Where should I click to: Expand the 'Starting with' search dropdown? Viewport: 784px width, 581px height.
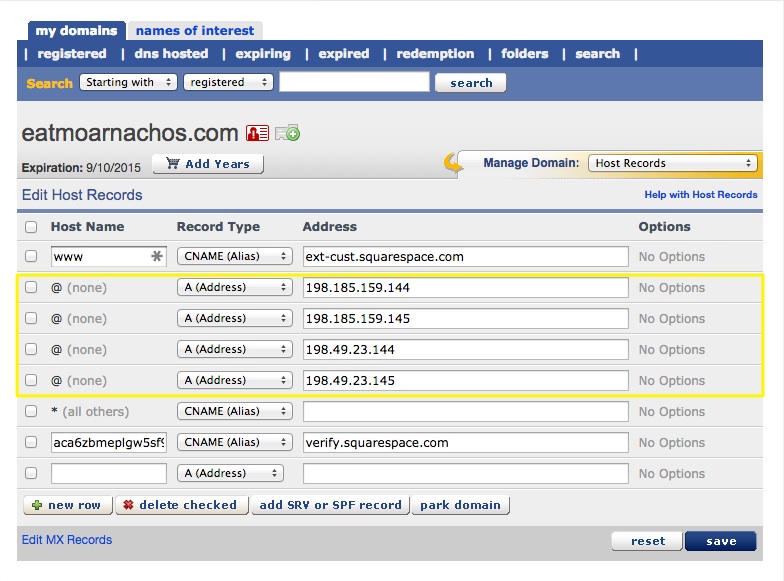tap(128, 83)
